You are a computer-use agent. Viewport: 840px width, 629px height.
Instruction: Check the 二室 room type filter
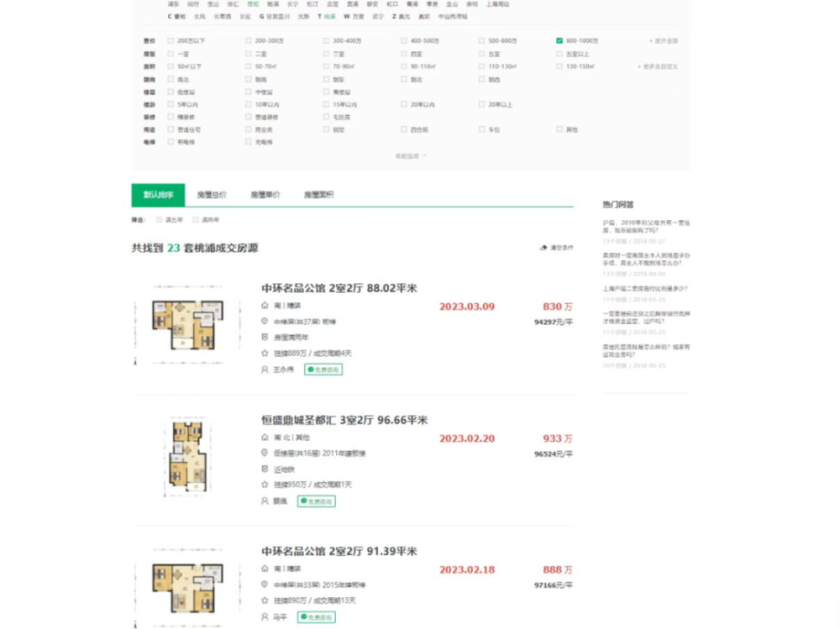[x=248, y=54]
